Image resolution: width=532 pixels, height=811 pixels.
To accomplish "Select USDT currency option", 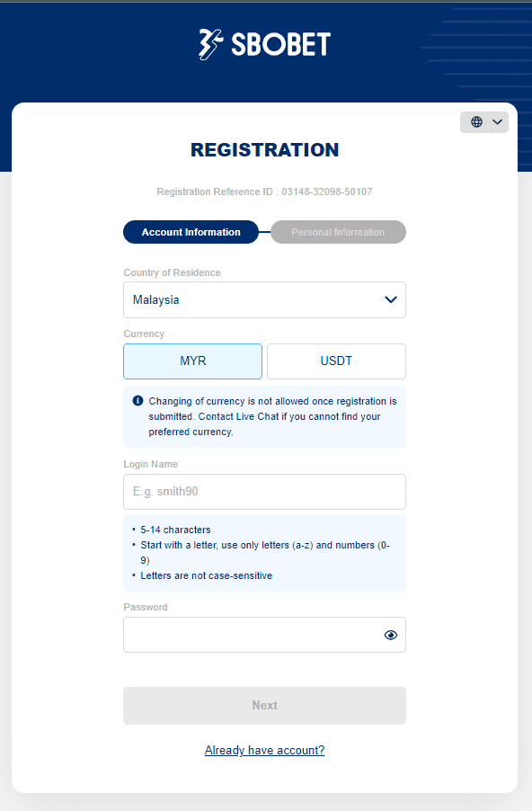I will (x=337, y=361).
